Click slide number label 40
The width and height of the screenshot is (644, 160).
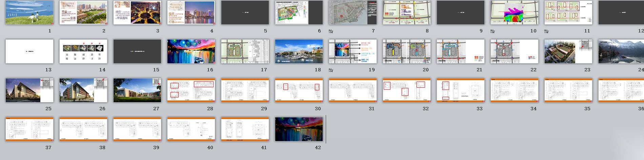tap(210, 147)
